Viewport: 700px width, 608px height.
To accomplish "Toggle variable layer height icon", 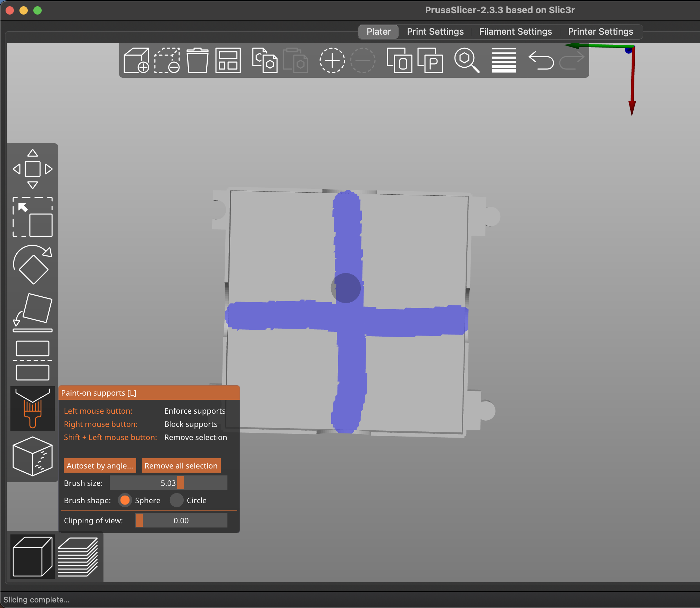I will pyautogui.click(x=503, y=60).
